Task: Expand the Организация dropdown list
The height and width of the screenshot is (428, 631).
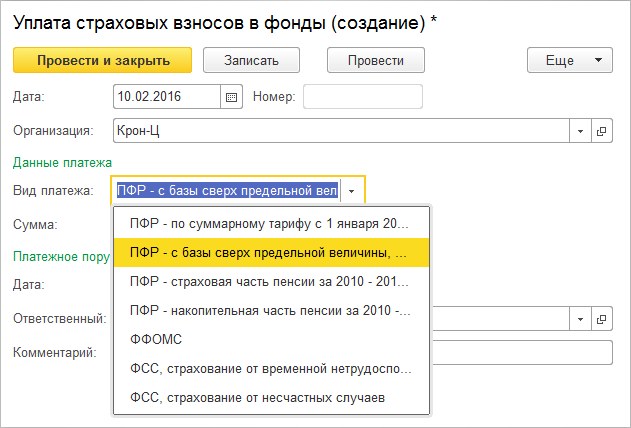Action: click(x=581, y=131)
